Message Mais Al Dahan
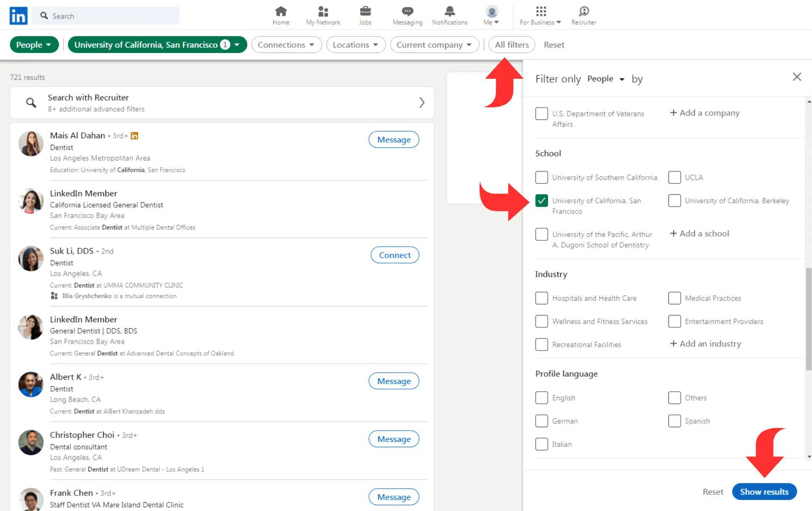The height and width of the screenshot is (511, 812). (394, 139)
